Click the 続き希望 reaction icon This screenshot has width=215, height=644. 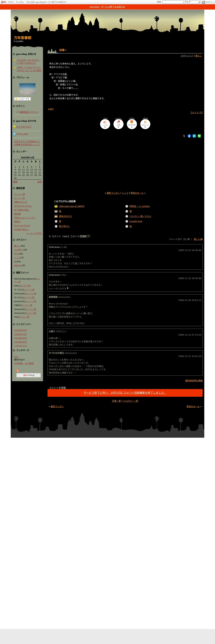pyautogui.click(x=132, y=124)
